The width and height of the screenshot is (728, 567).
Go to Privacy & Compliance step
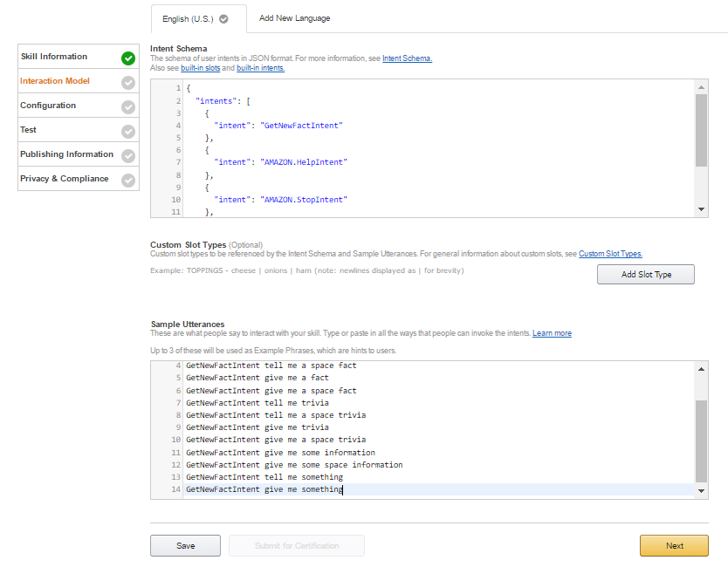[x=79, y=179]
